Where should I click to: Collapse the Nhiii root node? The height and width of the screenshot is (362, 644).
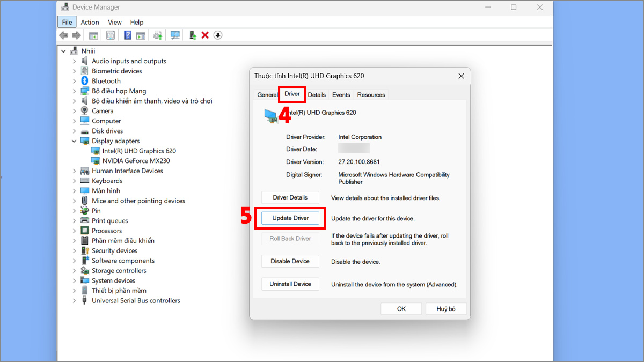[64, 51]
